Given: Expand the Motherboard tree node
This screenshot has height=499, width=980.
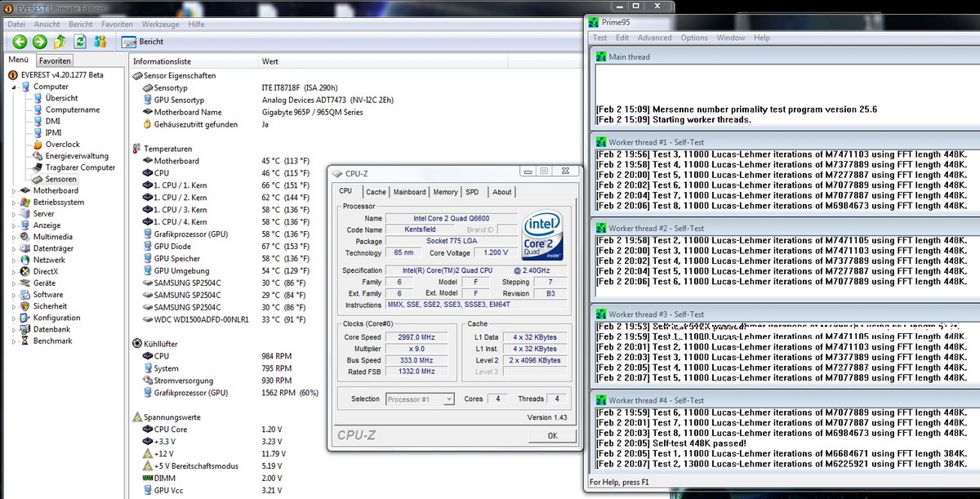Looking at the screenshot, I should 14,191.
